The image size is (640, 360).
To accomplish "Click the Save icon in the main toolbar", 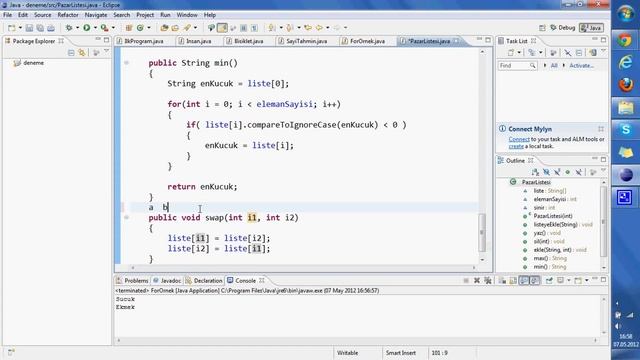I will (x=29, y=28).
